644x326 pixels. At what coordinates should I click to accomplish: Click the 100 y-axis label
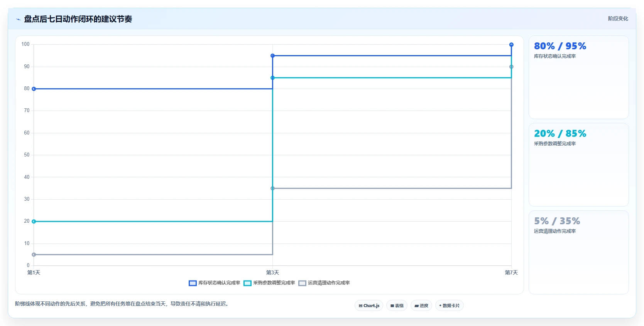pos(25,44)
